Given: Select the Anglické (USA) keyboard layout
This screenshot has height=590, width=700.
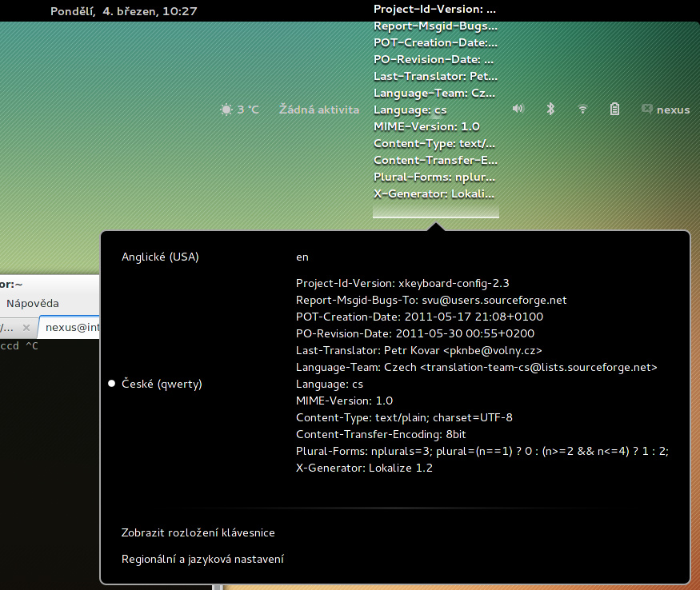Looking at the screenshot, I should click(160, 257).
